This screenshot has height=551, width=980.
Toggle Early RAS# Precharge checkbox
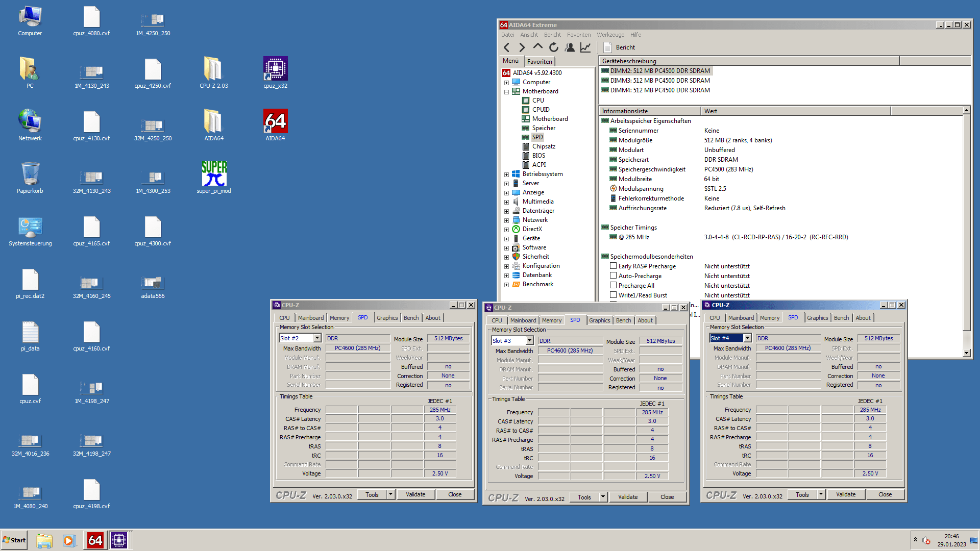pyautogui.click(x=614, y=266)
